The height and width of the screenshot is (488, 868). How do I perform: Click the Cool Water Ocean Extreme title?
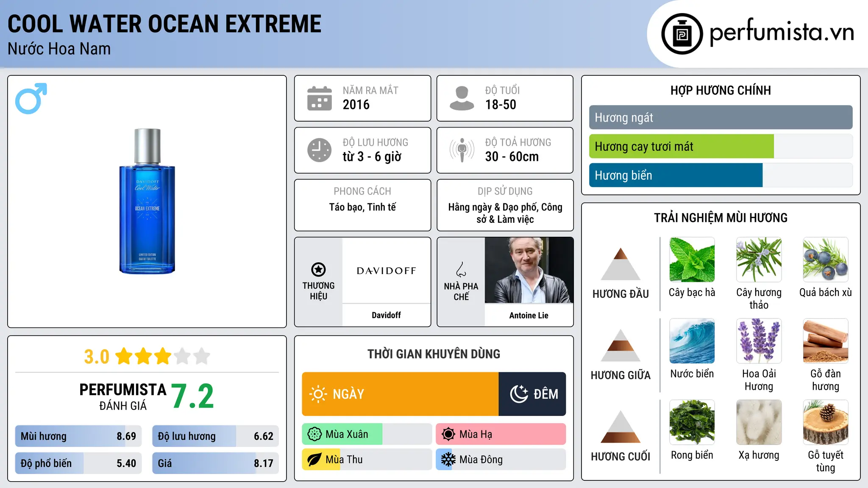pyautogui.click(x=164, y=24)
